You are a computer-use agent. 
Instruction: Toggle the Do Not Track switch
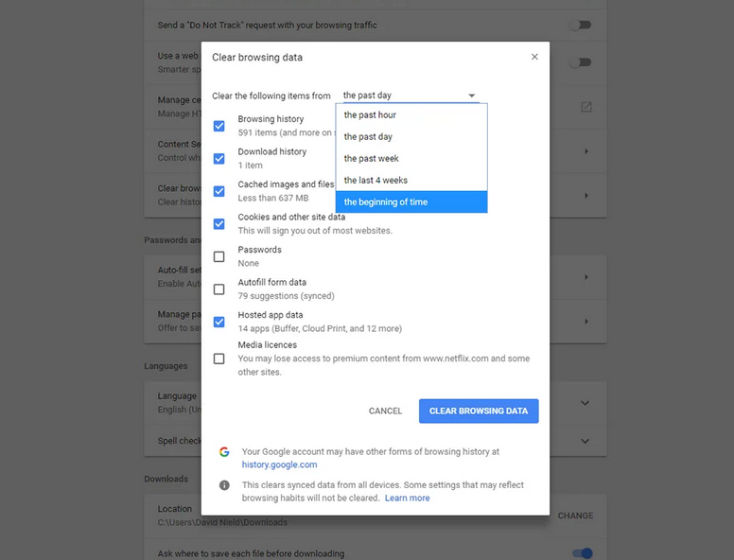click(x=581, y=26)
